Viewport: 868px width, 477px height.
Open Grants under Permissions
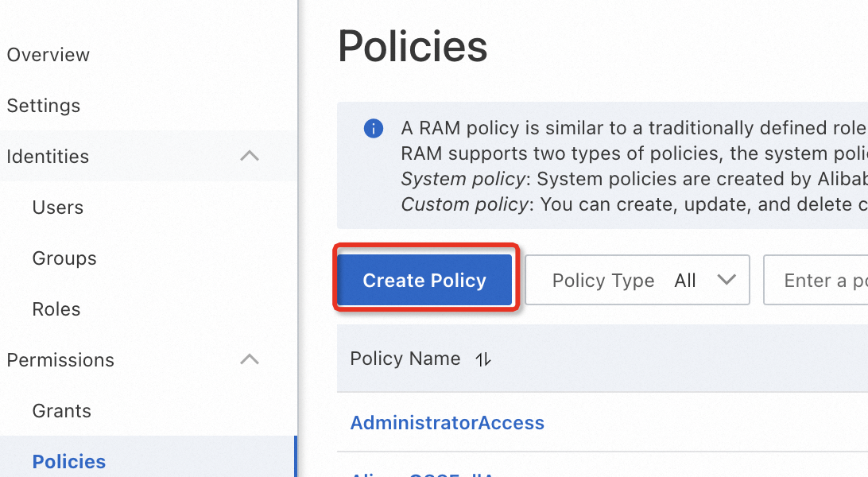[62, 411]
